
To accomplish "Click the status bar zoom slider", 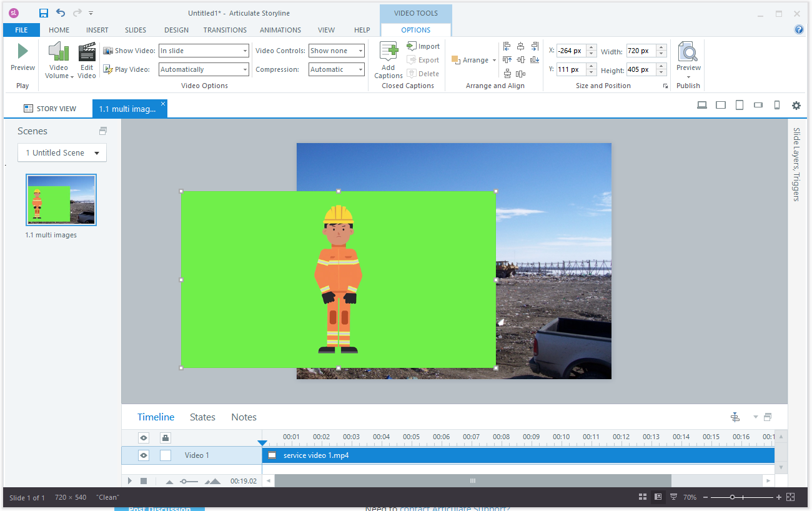I will [743, 497].
